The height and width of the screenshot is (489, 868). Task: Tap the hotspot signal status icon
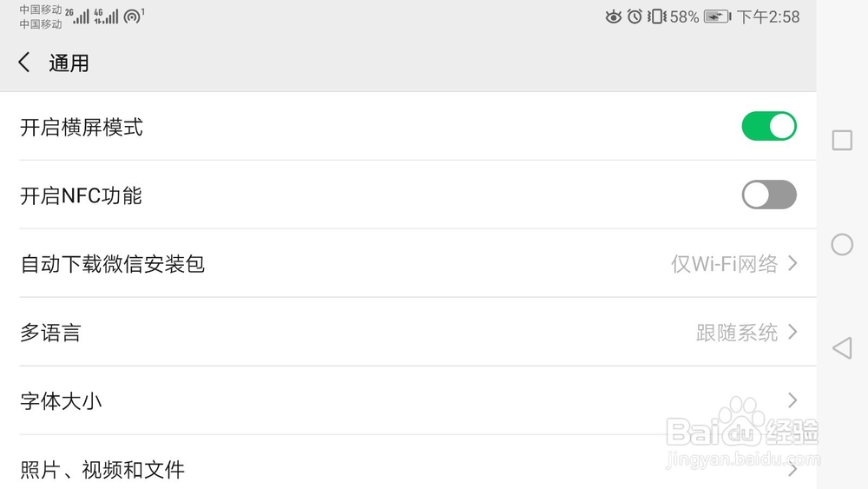coord(132,17)
